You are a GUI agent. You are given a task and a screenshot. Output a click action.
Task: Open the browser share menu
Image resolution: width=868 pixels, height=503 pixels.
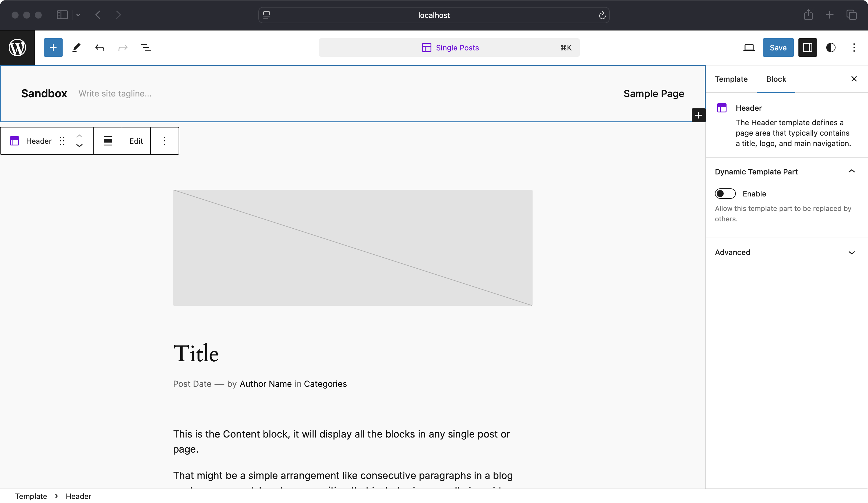pos(808,15)
